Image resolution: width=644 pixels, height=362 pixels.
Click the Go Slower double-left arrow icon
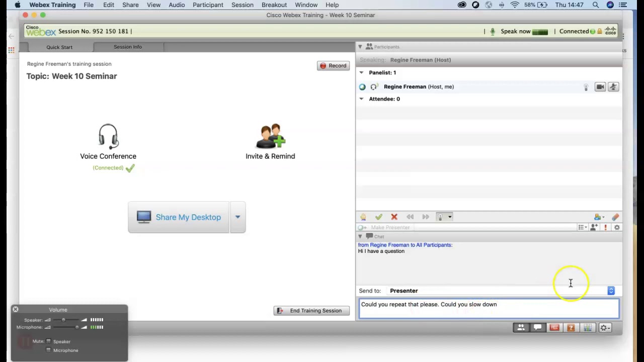410,217
